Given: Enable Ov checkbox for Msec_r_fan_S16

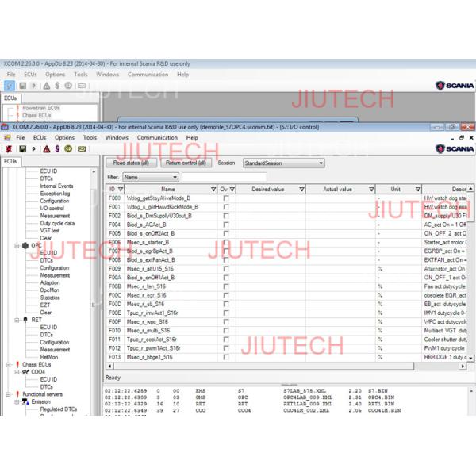Looking at the screenshot, I should pos(226,286).
